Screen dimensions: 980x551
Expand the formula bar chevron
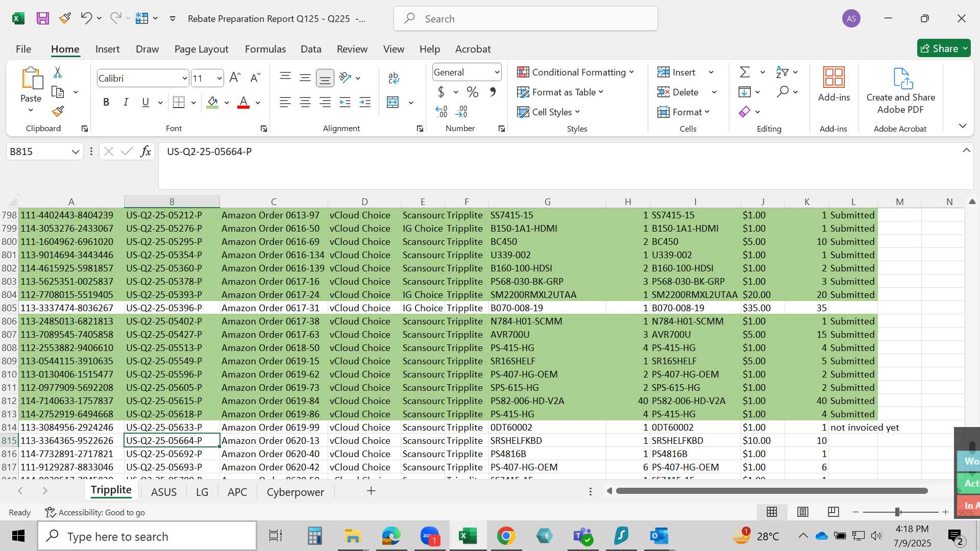[x=966, y=151]
